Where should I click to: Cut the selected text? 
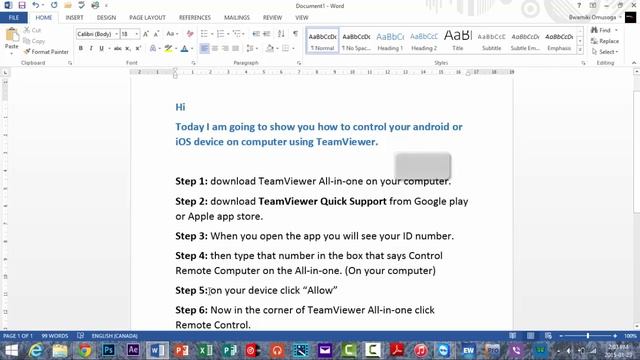[x=32, y=30]
